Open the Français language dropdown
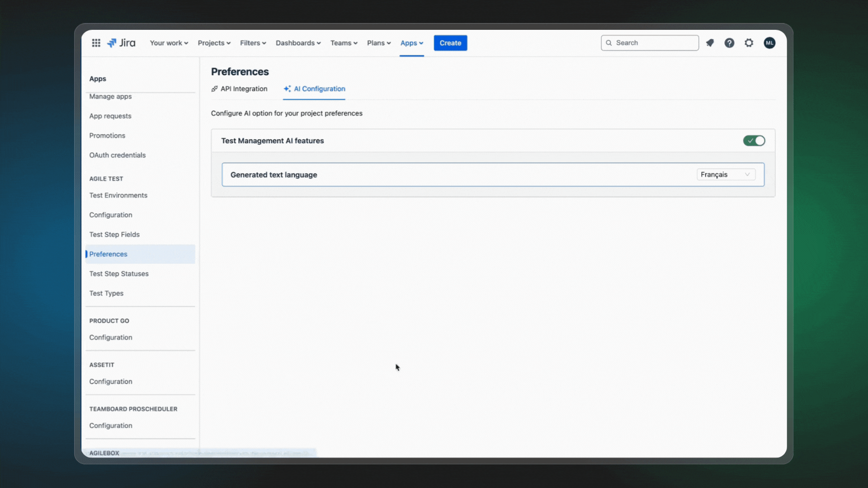Viewport: 868px width, 488px height. coord(726,174)
